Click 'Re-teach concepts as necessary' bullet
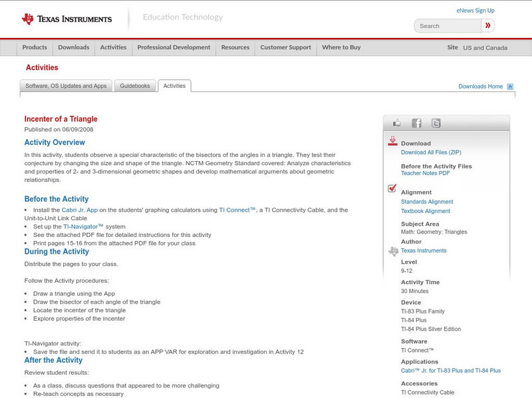The image size is (532, 398). tap(78, 394)
